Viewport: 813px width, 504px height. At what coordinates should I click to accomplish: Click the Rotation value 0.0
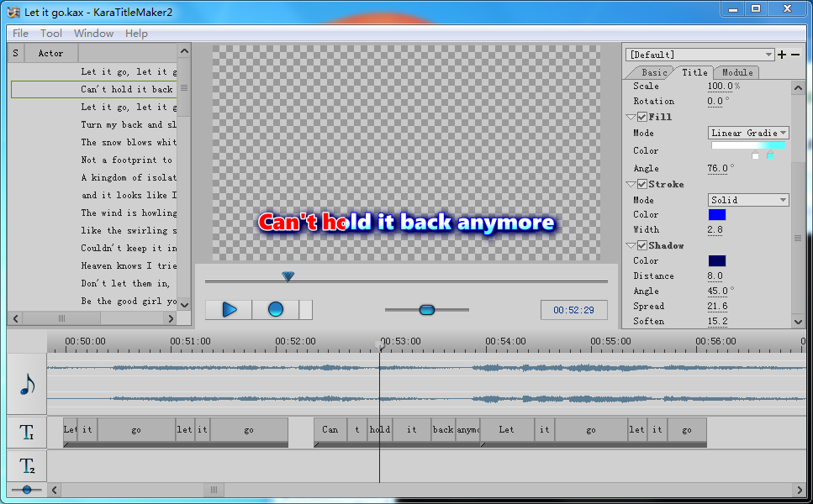pos(715,101)
